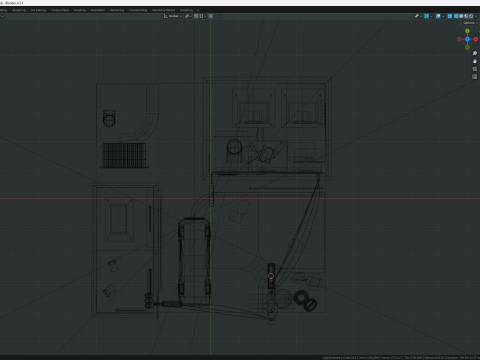Toggle the show overlays button

438,16
